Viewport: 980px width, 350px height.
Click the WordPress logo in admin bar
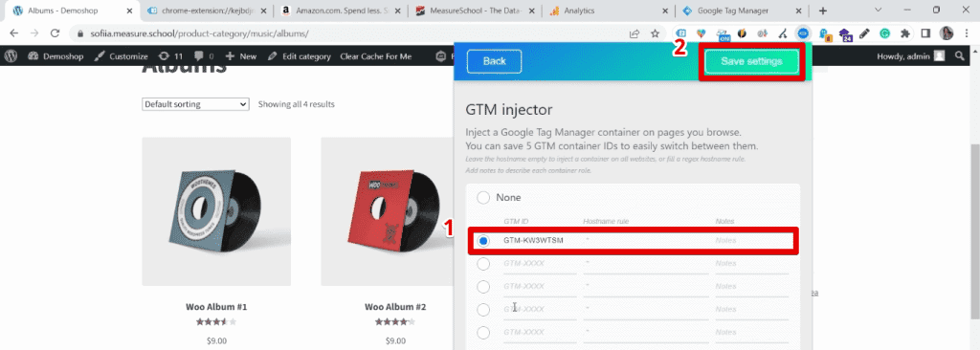tap(11, 56)
